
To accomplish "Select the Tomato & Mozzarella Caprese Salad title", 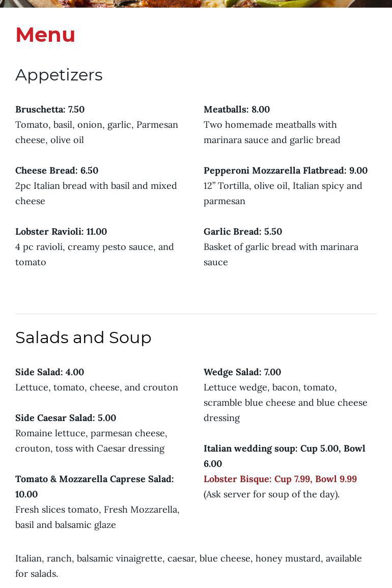I will tap(94, 480).
